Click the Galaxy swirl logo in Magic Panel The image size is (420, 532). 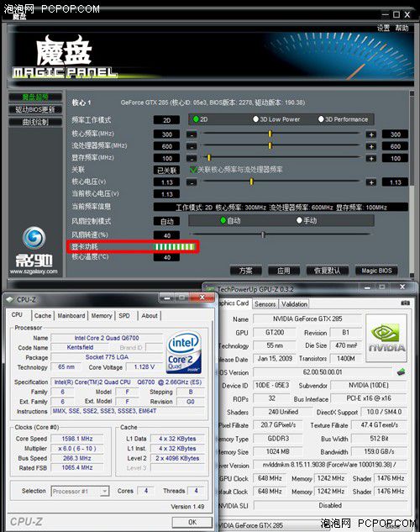point(34,237)
